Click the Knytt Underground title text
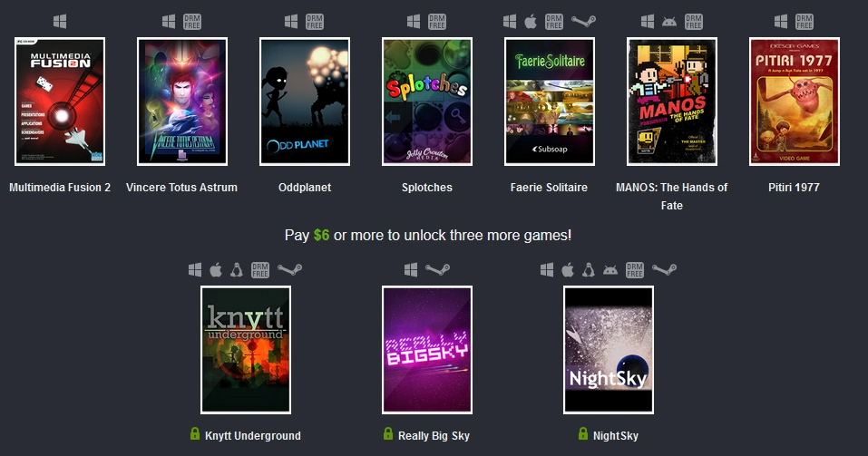Screen dimensions: 868x456 253,436
